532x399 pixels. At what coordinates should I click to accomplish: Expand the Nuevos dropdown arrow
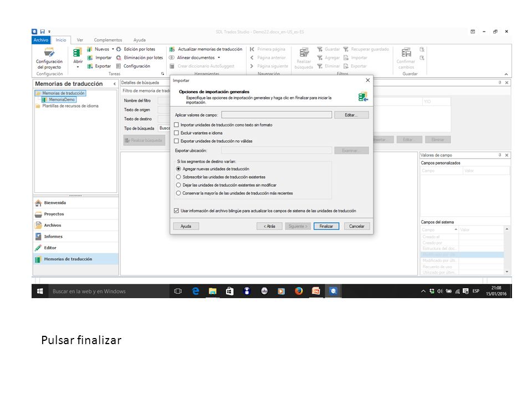coord(113,49)
